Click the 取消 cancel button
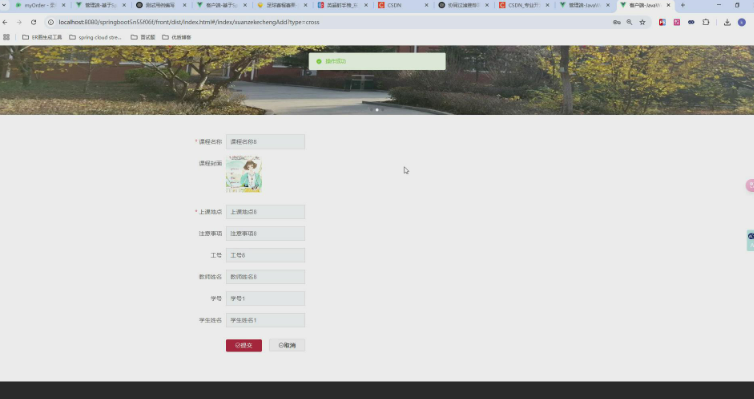 pyautogui.click(x=287, y=345)
